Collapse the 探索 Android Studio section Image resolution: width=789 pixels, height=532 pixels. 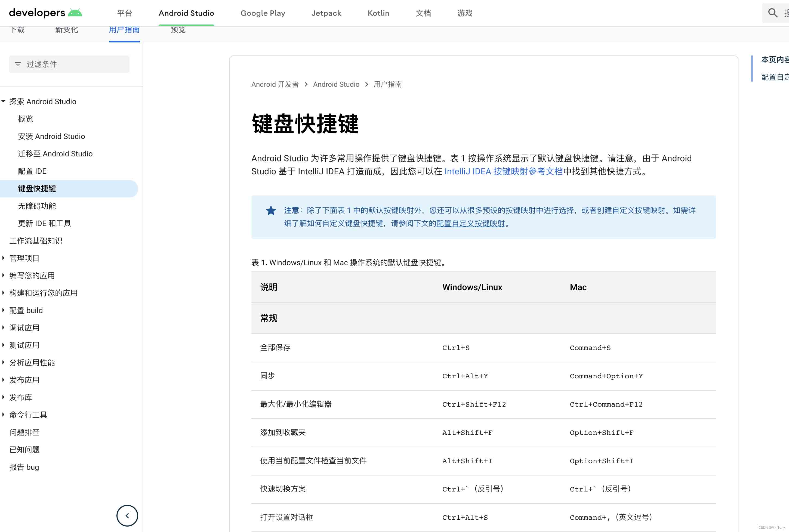(3, 101)
